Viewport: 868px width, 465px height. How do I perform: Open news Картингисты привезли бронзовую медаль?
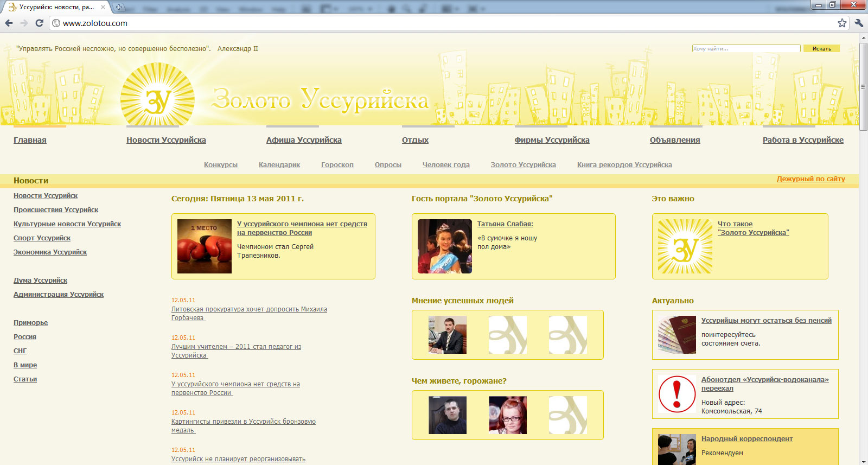pyautogui.click(x=244, y=426)
